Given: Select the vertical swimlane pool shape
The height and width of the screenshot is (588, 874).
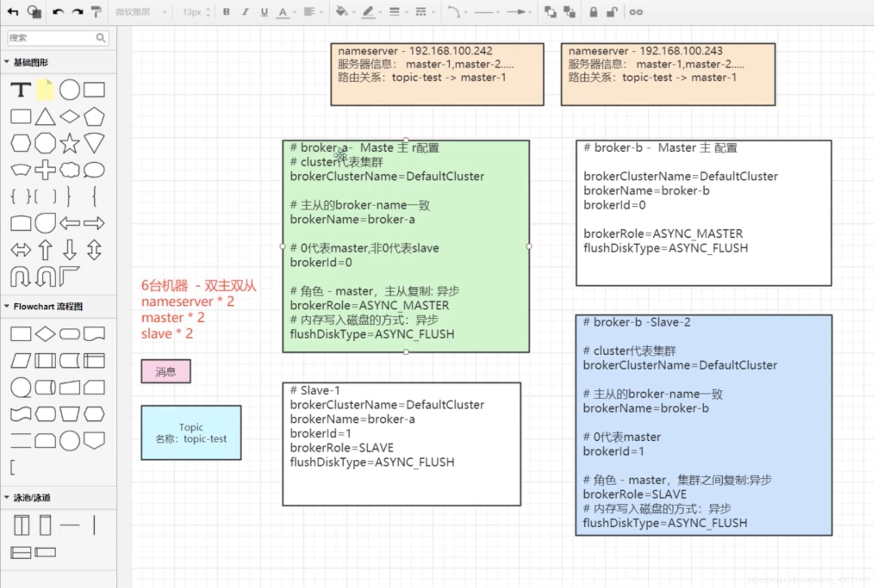Looking at the screenshot, I should click(21, 525).
